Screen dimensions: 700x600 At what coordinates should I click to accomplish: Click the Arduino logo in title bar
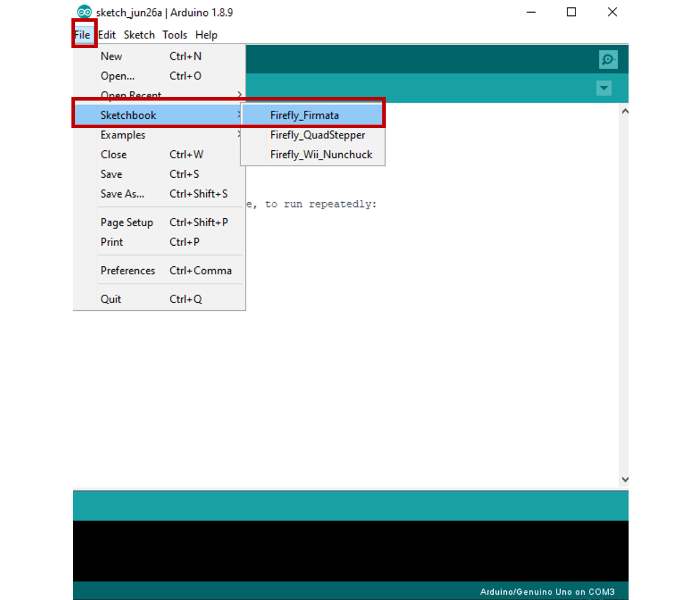click(84, 12)
